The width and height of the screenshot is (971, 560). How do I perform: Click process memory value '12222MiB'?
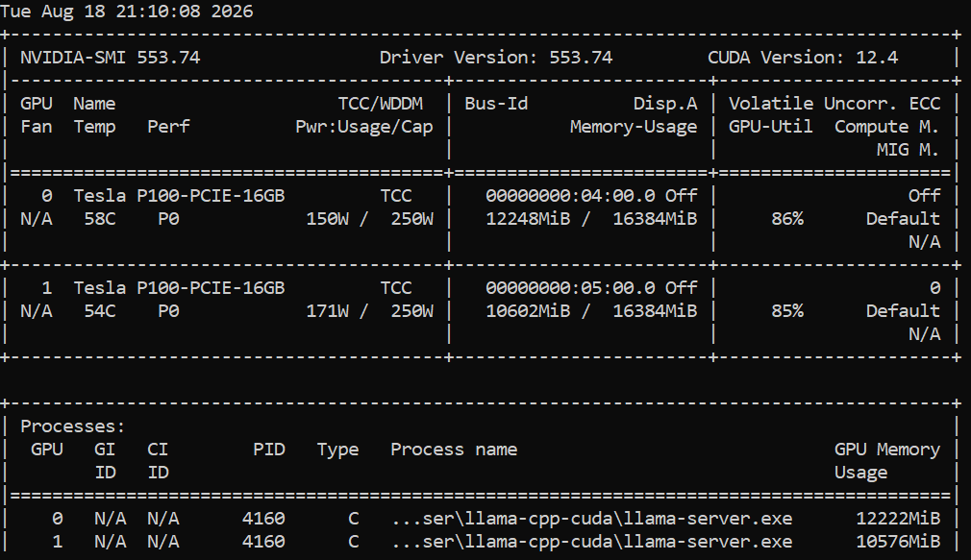click(x=897, y=519)
